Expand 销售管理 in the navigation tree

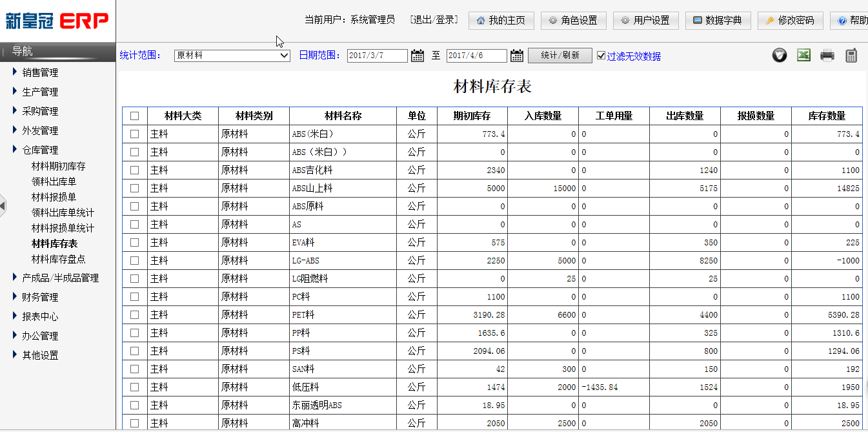(40, 72)
